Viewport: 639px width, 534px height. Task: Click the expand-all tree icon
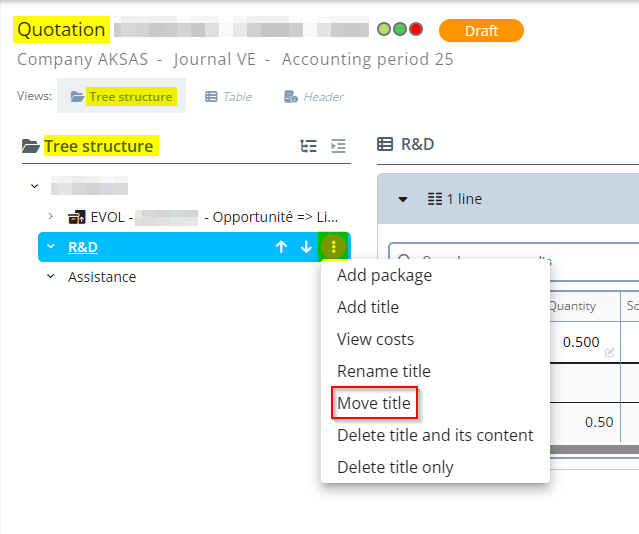(x=309, y=146)
